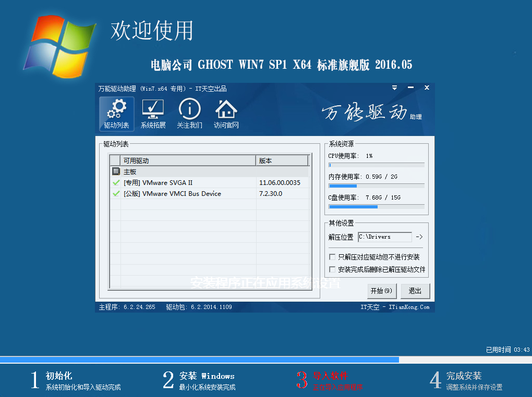
Task: Click the 可用驱动 column header
Action: pyautogui.click(x=188, y=160)
